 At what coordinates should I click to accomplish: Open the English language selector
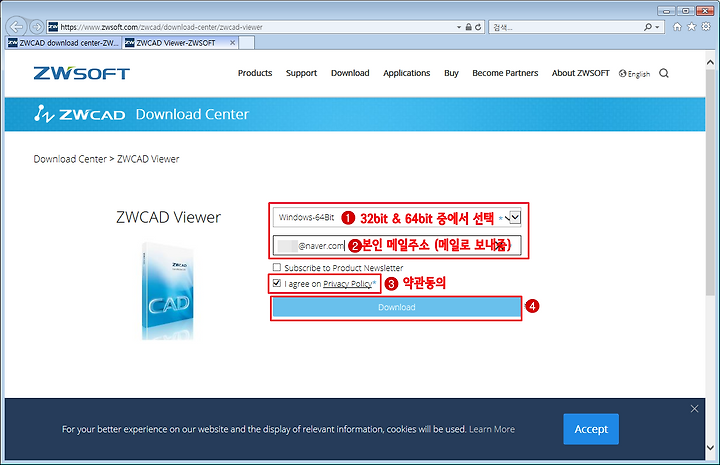(634, 73)
